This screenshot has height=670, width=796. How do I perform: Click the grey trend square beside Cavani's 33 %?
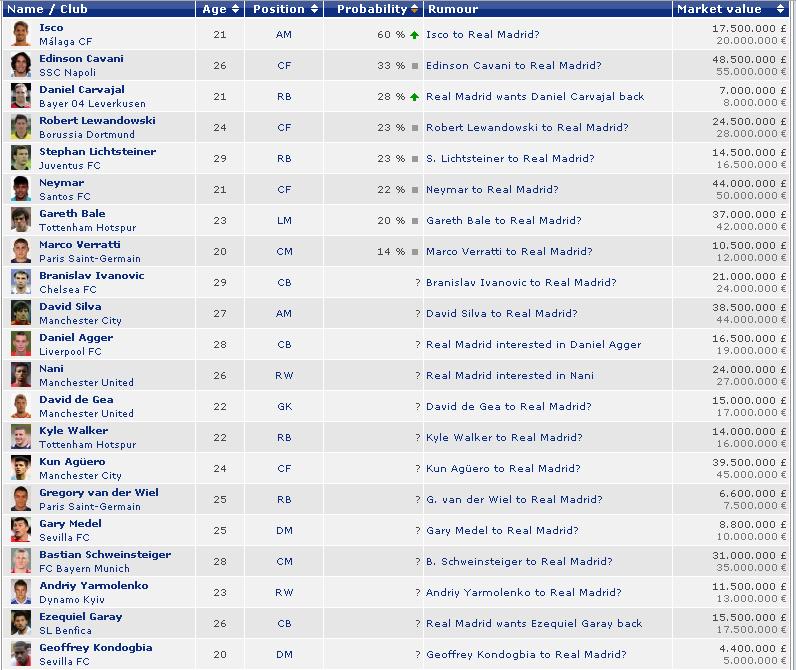pos(414,66)
